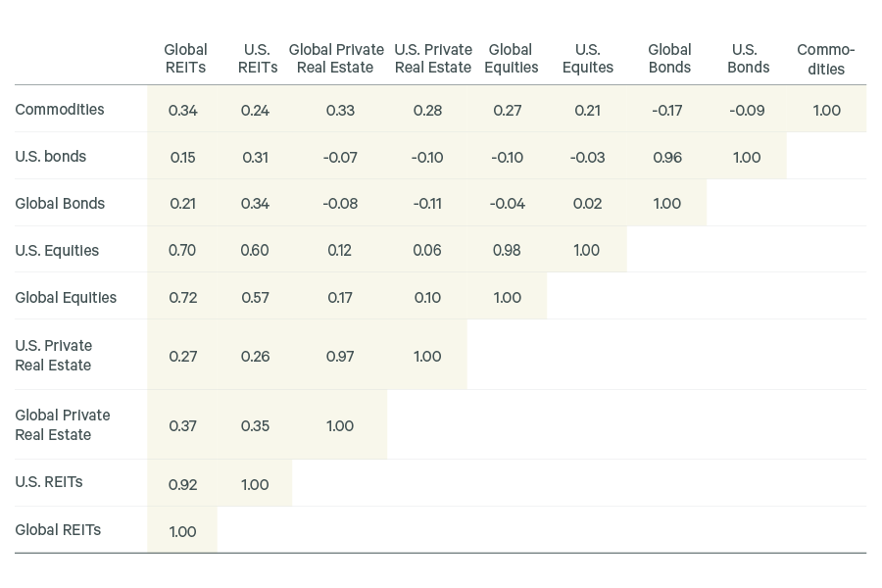
Task: Click the 0.37 cell in Global Private Real Estate row
Action: point(183,426)
